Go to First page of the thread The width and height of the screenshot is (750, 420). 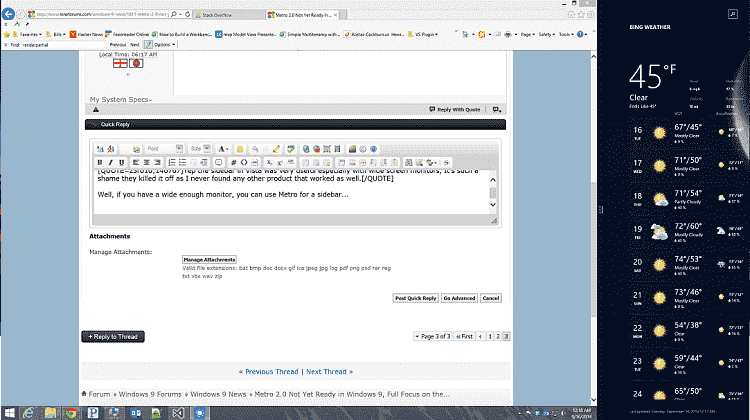point(464,336)
